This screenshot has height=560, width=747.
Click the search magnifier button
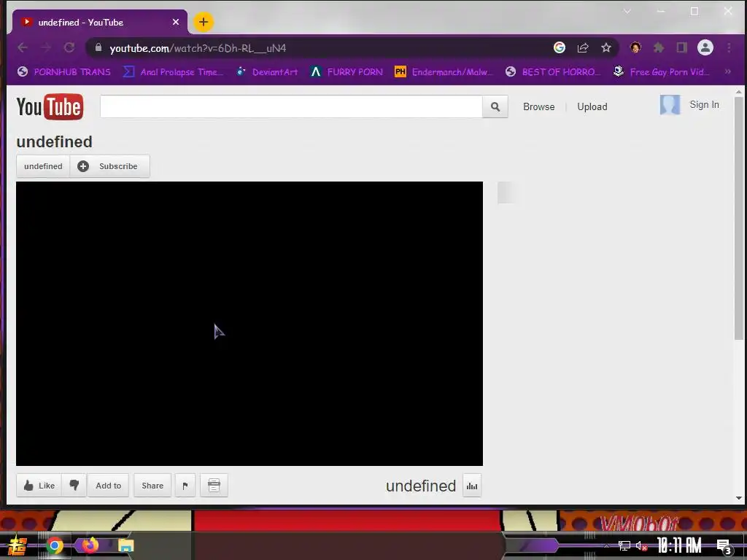495,106
